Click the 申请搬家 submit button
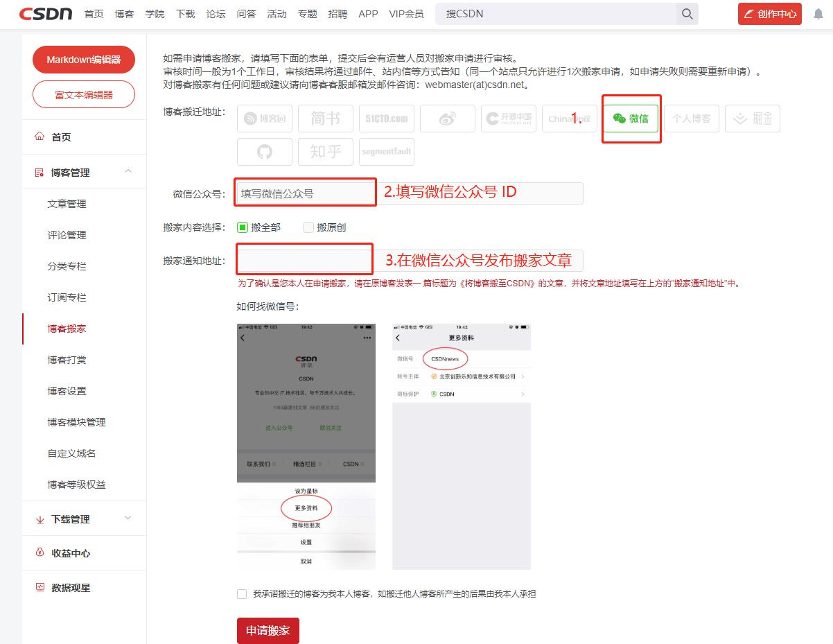Screen dimensions: 833x644 (268, 631)
